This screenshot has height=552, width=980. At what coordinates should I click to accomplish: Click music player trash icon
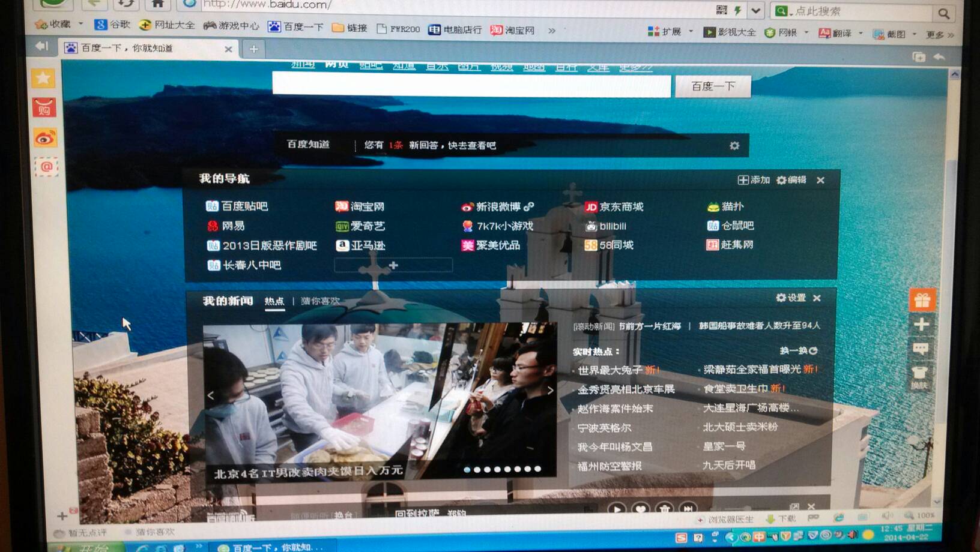click(x=664, y=509)
